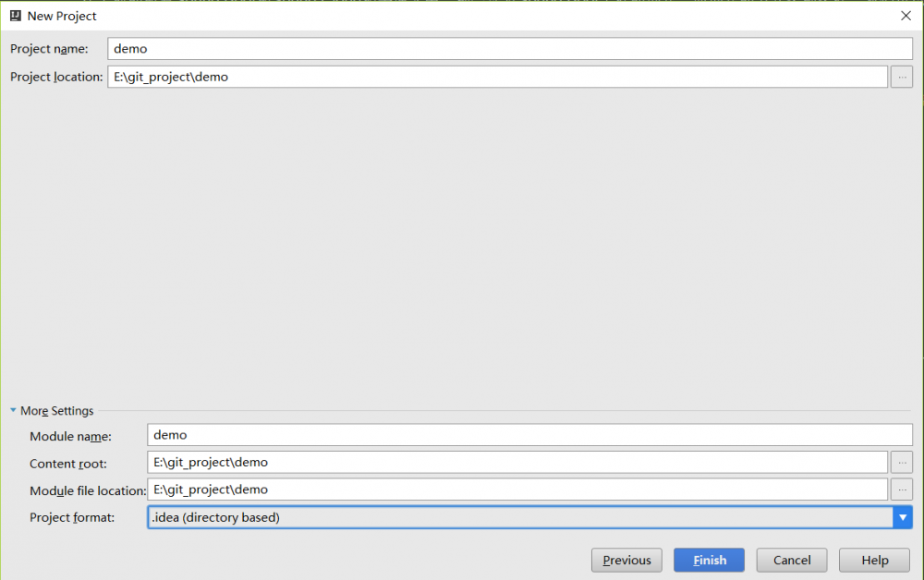Browse for a different content root folder
924x580 pixels.
901,463
